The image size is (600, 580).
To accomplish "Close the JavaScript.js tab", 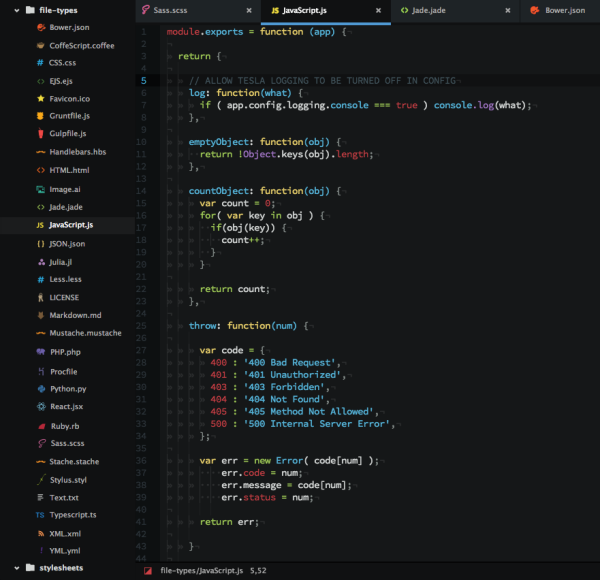I will click(378, 10).
